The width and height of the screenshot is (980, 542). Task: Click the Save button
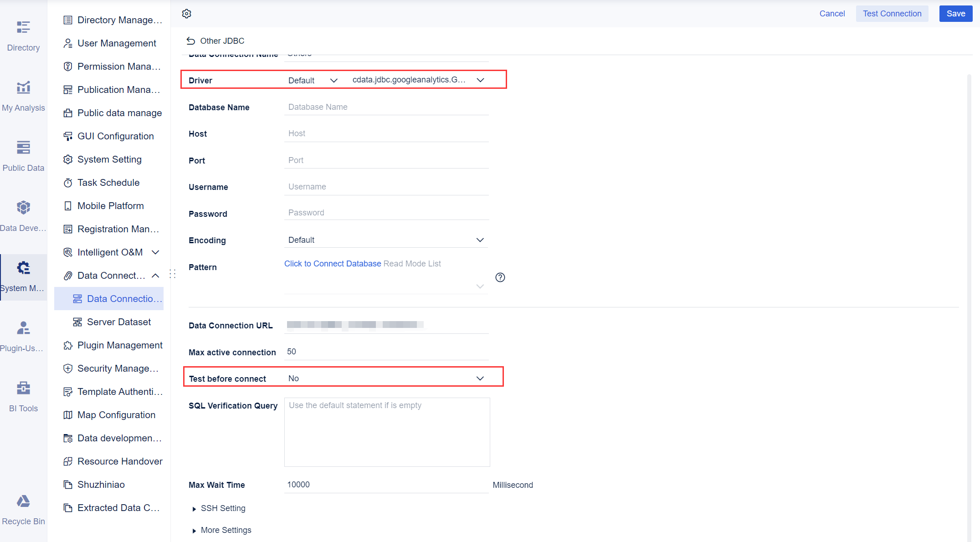(955, 14)
